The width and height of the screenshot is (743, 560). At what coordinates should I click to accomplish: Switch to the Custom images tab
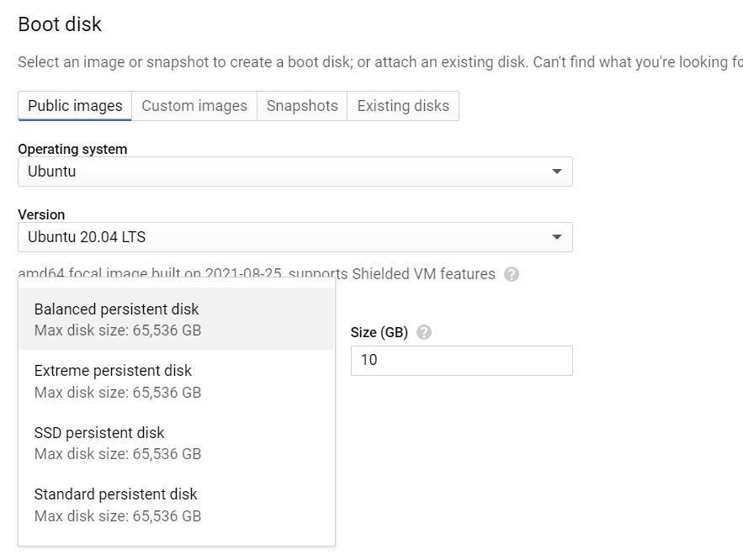tap(194, 106)
